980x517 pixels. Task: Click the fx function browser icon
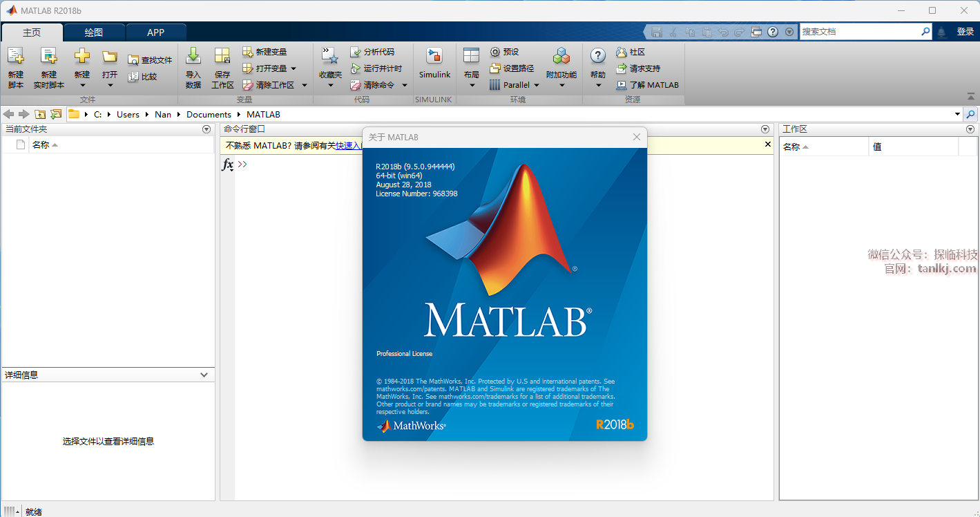[227, 164]
